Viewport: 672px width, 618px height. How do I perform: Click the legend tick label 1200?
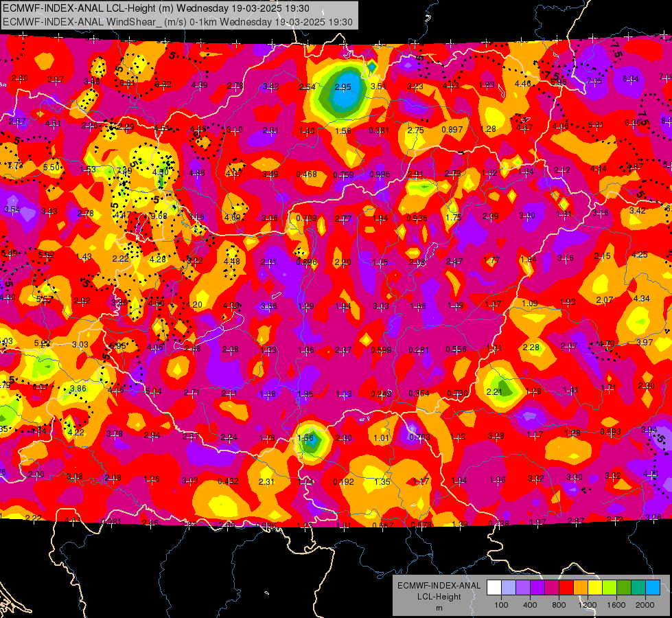(587, 605)
